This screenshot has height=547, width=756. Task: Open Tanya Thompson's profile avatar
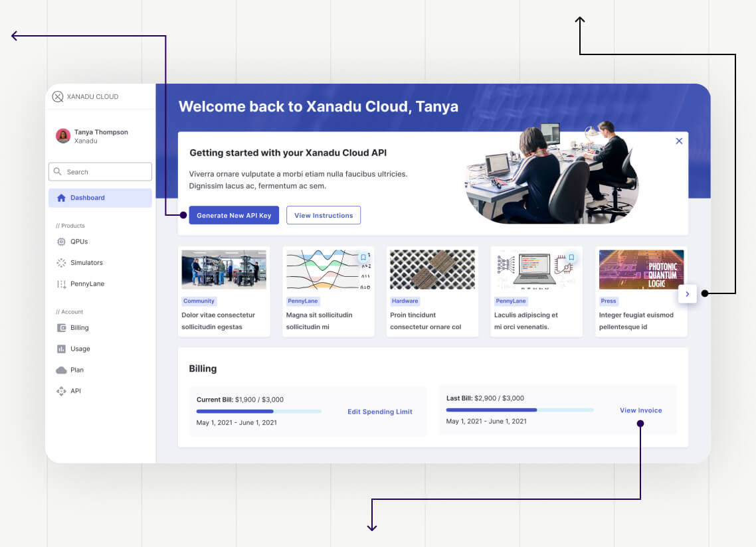[63, 136]
